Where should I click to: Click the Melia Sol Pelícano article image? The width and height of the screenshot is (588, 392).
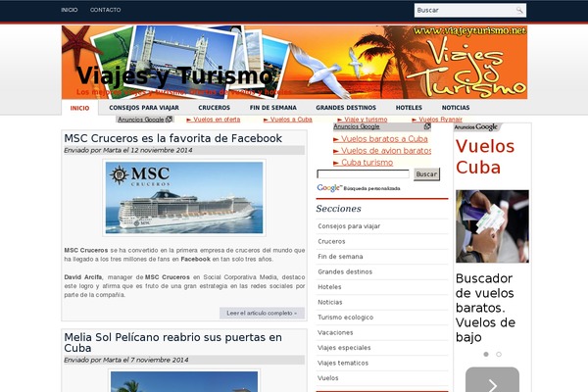click(x=184, y=381)
